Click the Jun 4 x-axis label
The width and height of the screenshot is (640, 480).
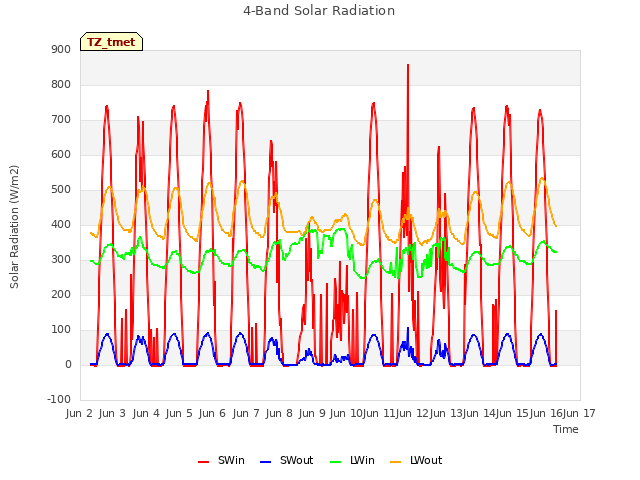146,413
